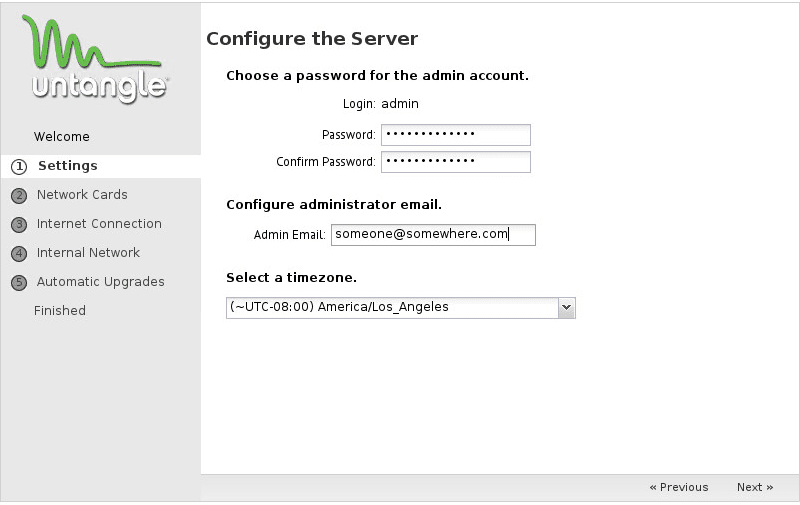
Task: Click the Next button
Action: pyautogui.click(x=755, y=488)
